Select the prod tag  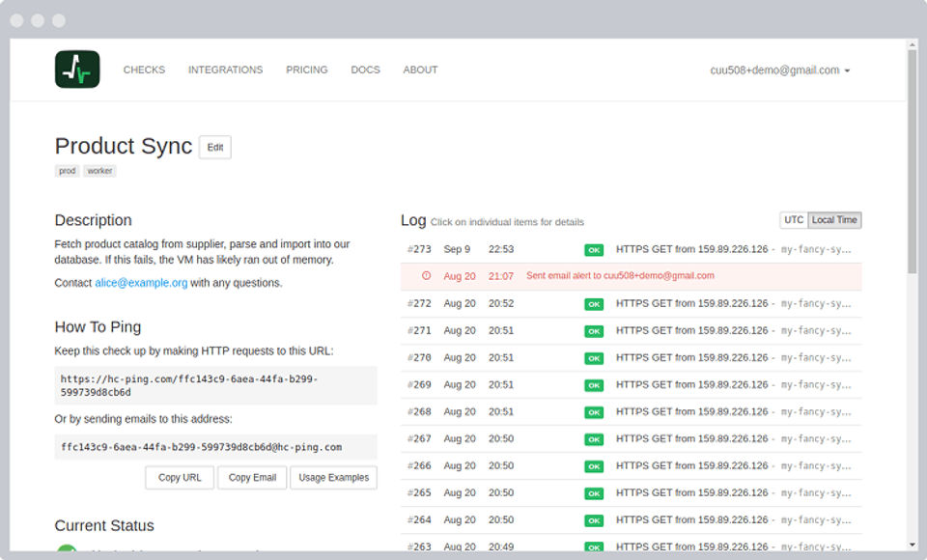(x=68, y=171)
